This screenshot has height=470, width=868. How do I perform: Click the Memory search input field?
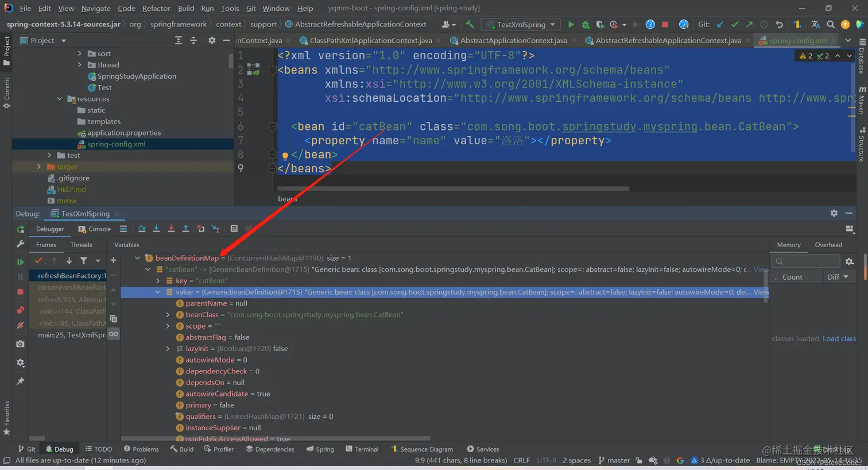[806, 261]
